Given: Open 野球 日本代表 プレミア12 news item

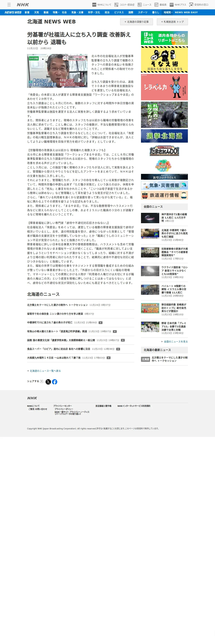Looking at the screenshot, I should tap(164, 328).
